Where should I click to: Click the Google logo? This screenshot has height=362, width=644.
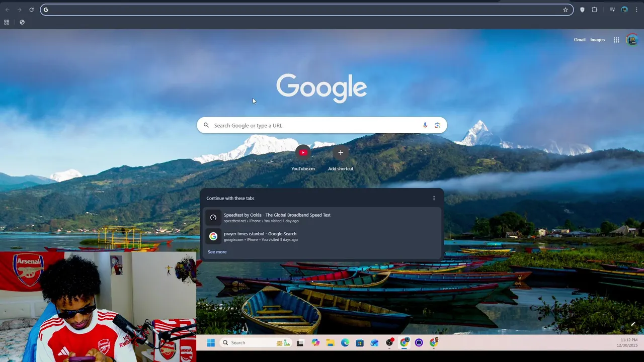pyautogui.click(x=321, y=88)
